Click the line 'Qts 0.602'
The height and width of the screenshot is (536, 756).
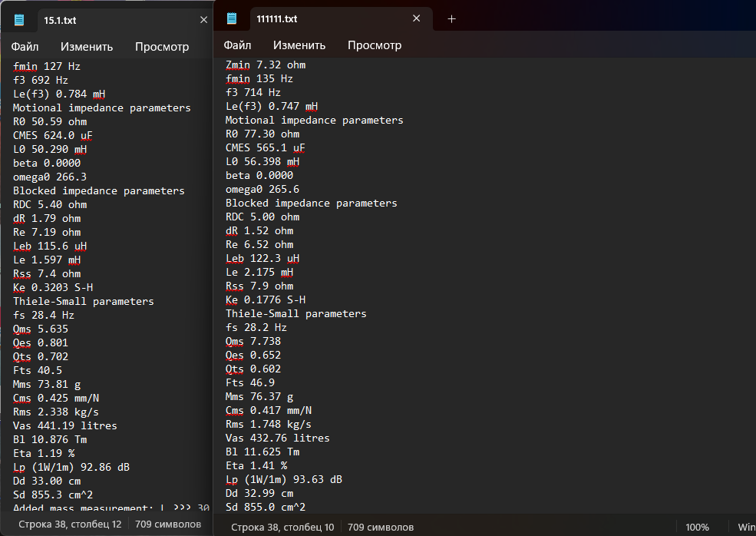click(253, 369)
